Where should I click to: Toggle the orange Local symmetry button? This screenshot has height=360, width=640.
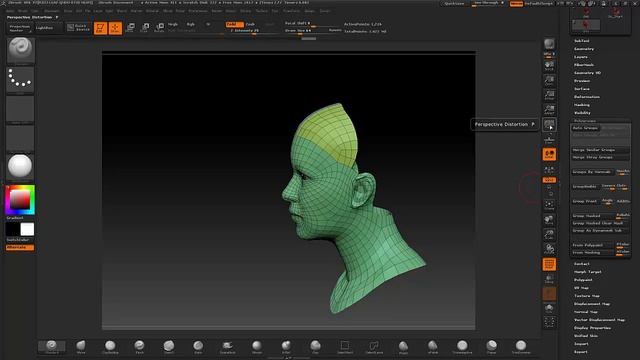click(549, 154)
